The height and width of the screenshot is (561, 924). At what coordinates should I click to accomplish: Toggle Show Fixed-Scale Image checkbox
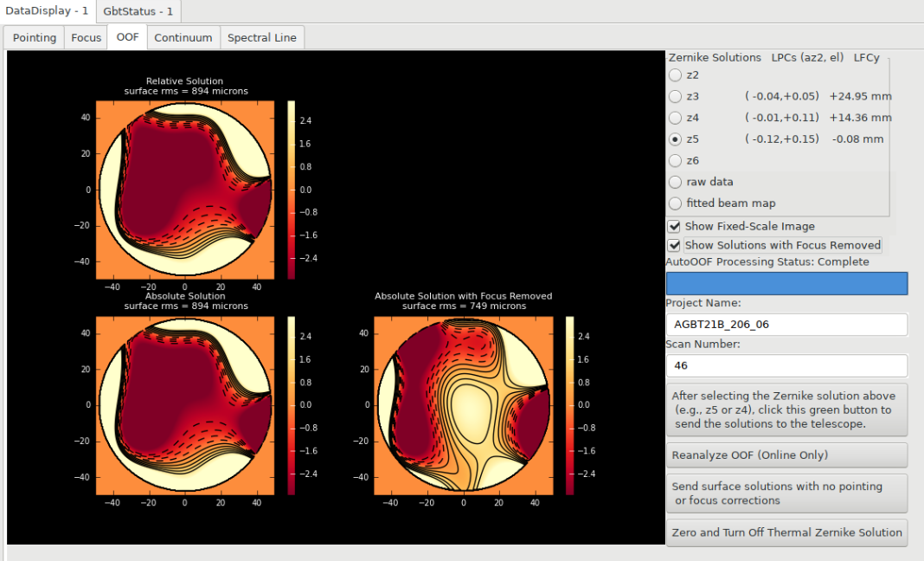tap(674, 227)
